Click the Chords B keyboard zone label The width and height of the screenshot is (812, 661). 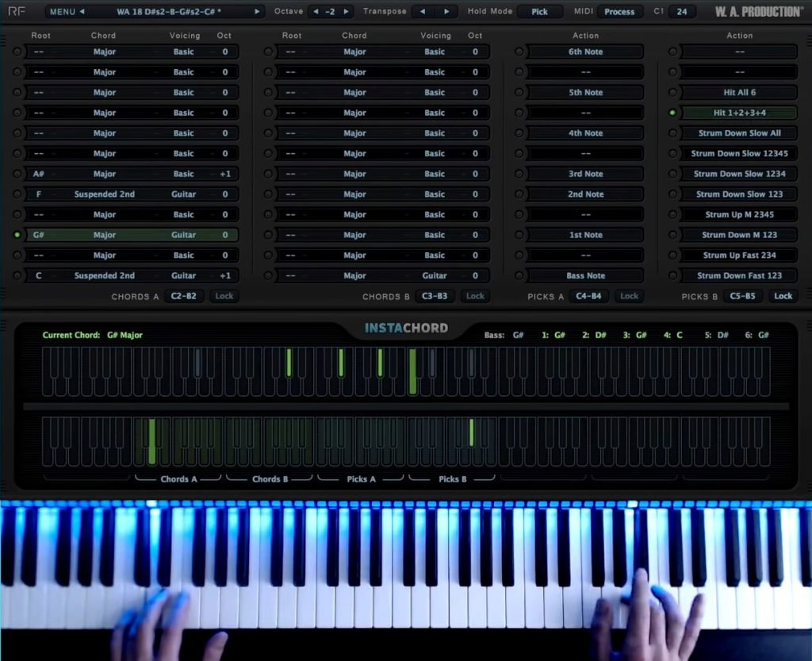(x=270, y=479)
